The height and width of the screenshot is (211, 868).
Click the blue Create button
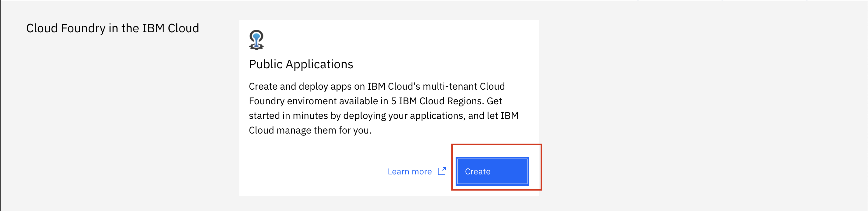pos(492,171)
